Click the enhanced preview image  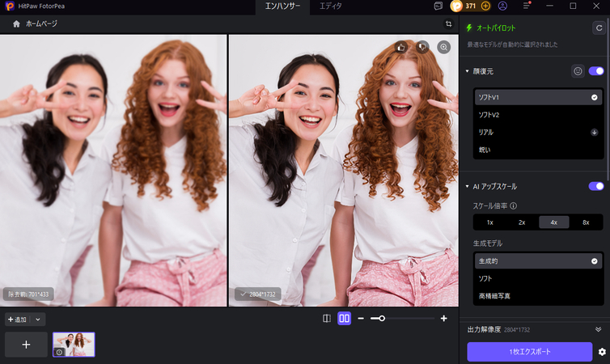344,171
